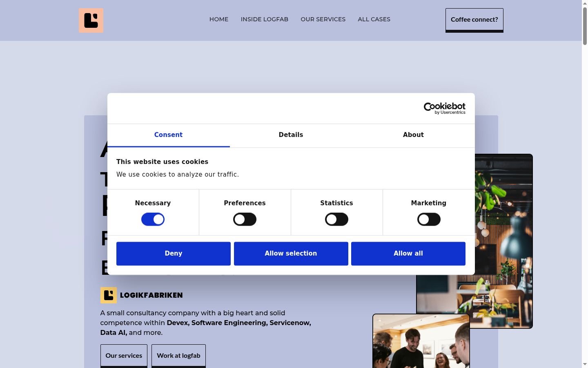
Task: Click the LOGIKFABRIKEN brand text
Action: pyautogui.click(x=151, y=295)
